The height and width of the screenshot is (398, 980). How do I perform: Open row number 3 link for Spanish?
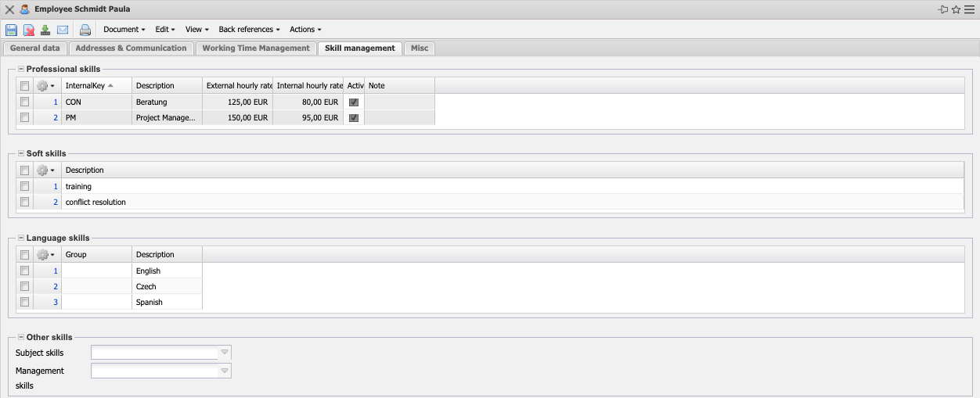point(56,302)
